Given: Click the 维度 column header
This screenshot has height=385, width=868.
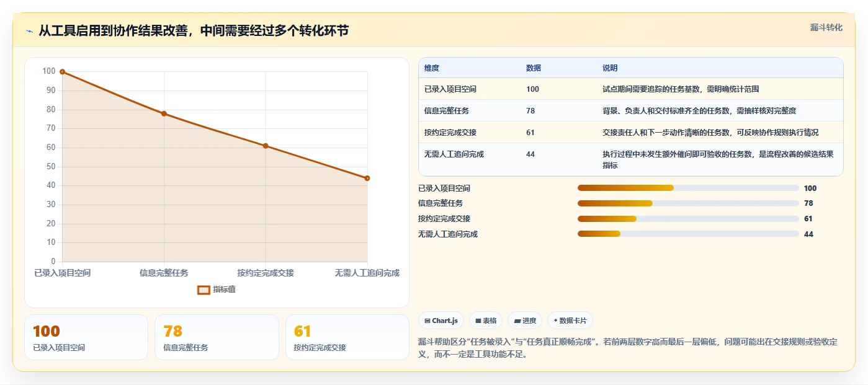Looking at the screenshot, I should [432, 68].
